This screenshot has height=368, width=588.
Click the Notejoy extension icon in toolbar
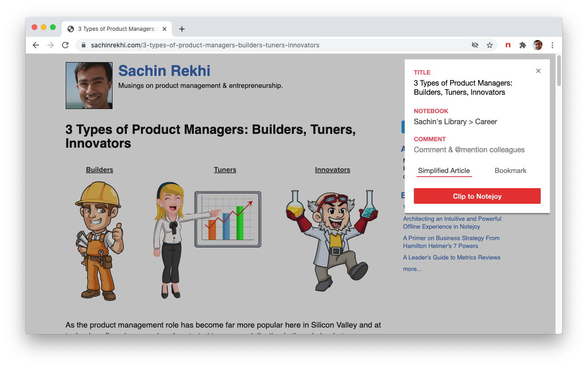click(508, 45)
